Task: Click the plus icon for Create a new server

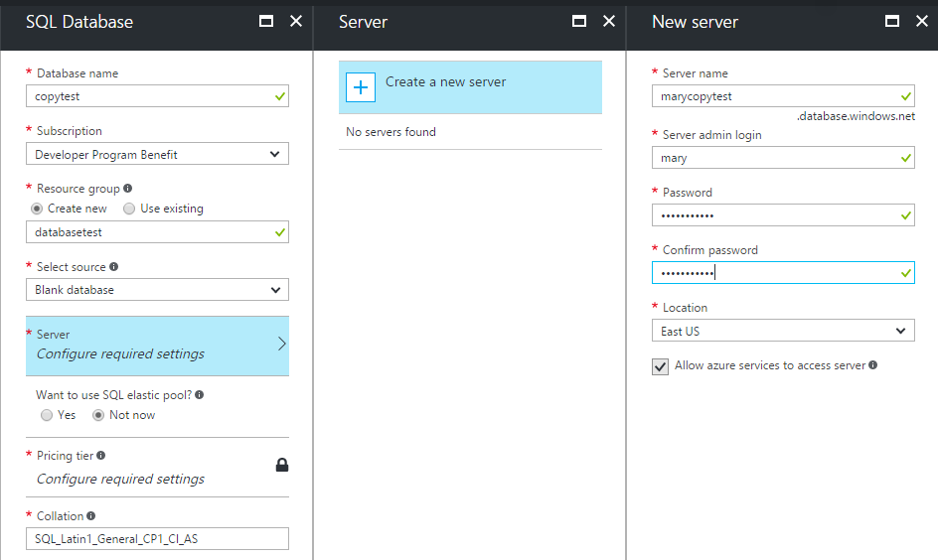Action: coord(360,87)
